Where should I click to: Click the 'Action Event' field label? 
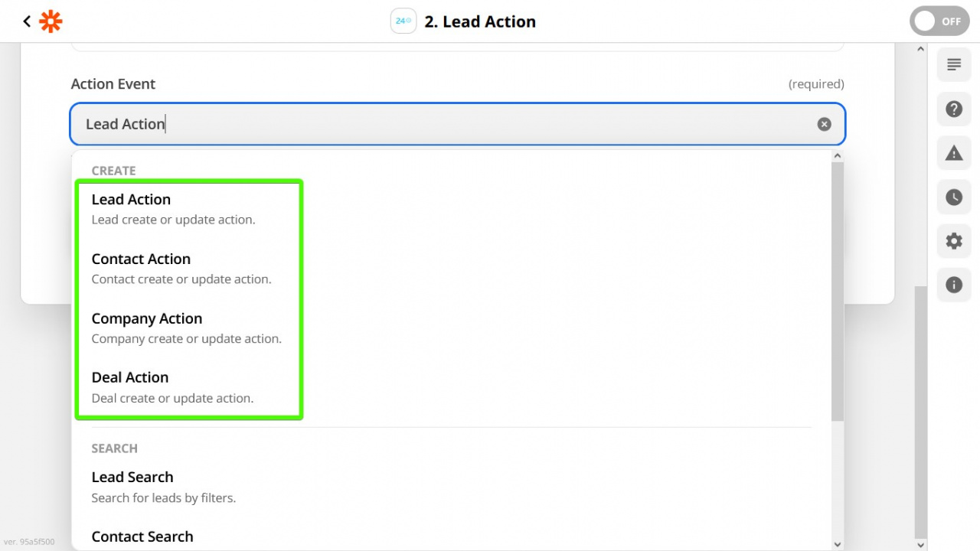tap(113, 84)
